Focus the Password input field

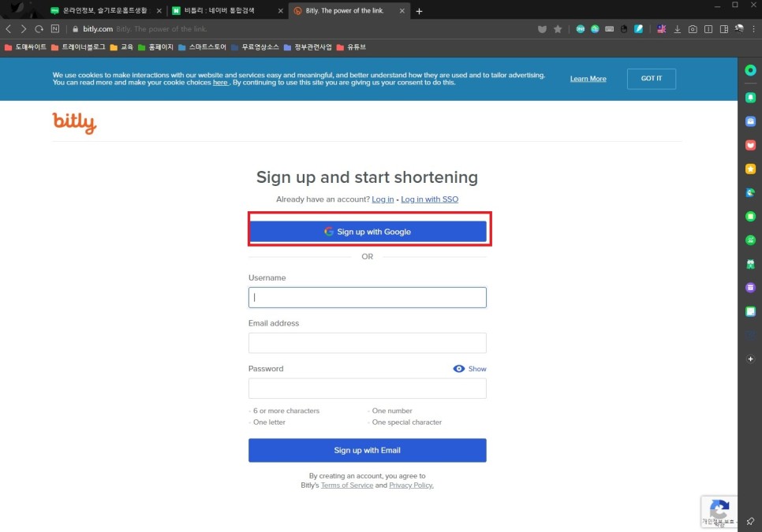[368, 389]
